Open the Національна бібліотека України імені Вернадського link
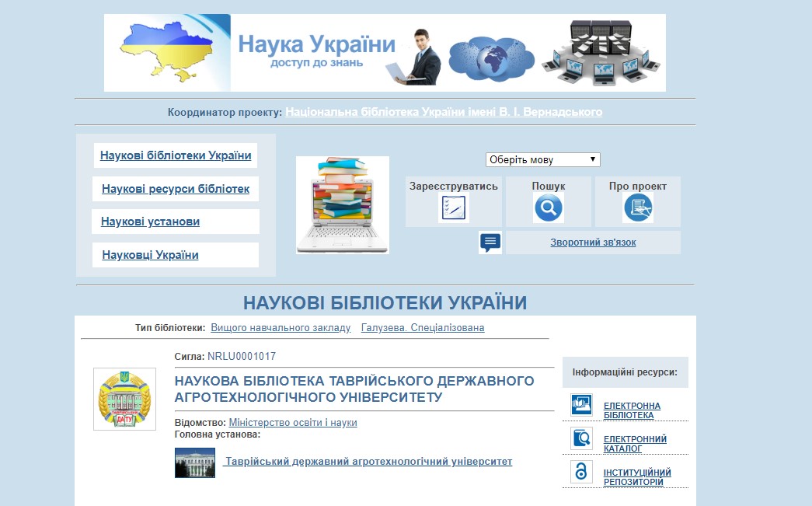The height and width of the screenshot is (506, 812). (x=444, y=112)
